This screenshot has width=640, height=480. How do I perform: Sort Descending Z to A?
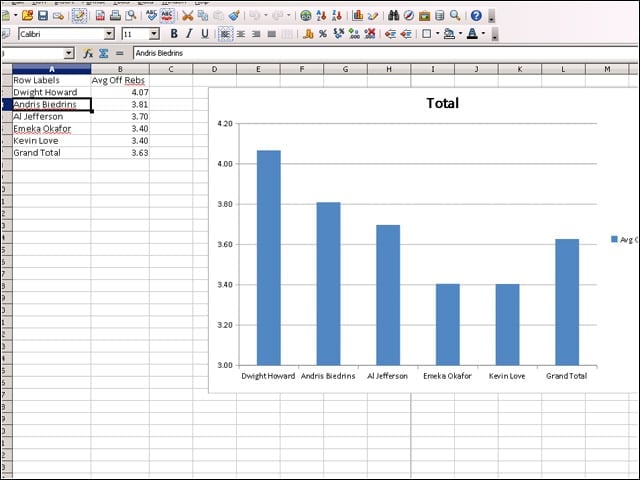[x=337, y=16]
